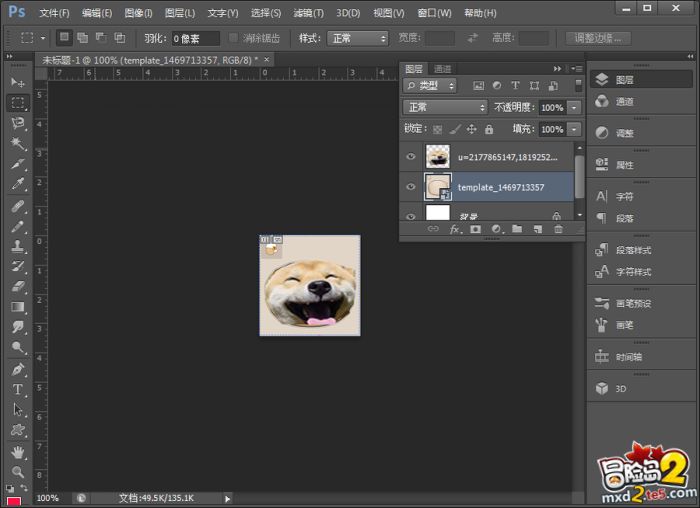
Task: Create new adjustment layer icon
Action: pyautogui.click(x=496, y=229)
